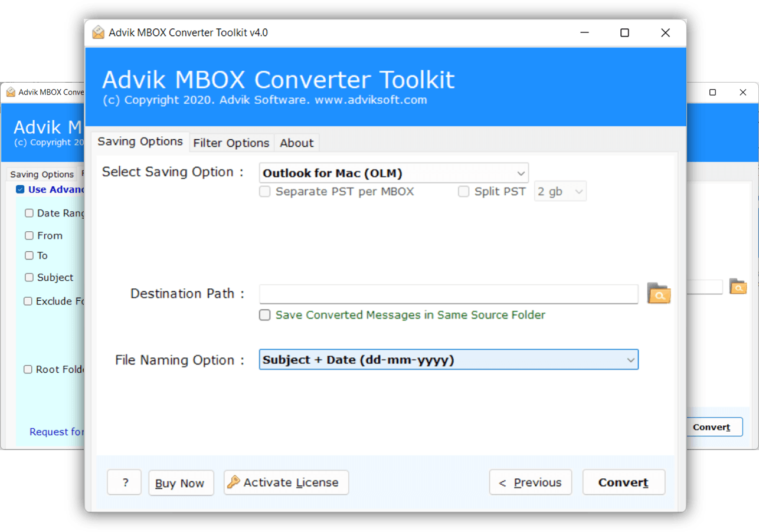759x532 pixels.
Task: Click the envelope icon in left background window title
Action: point(11,92)
